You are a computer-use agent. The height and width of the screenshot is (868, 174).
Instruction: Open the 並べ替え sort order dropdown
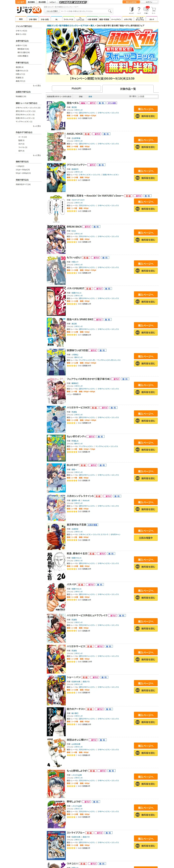pyautogui.click(x=148, y=96)
